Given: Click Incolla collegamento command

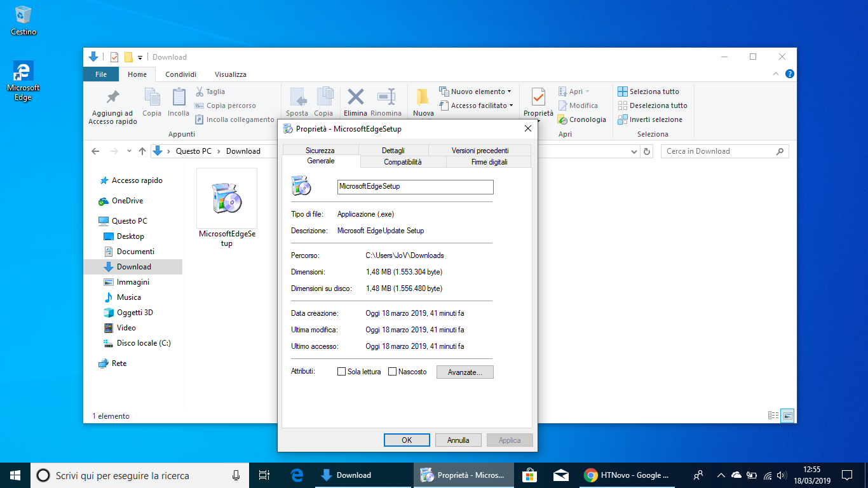Looking at the screenshot, I should pyautogui.click(x=234, y=119).
